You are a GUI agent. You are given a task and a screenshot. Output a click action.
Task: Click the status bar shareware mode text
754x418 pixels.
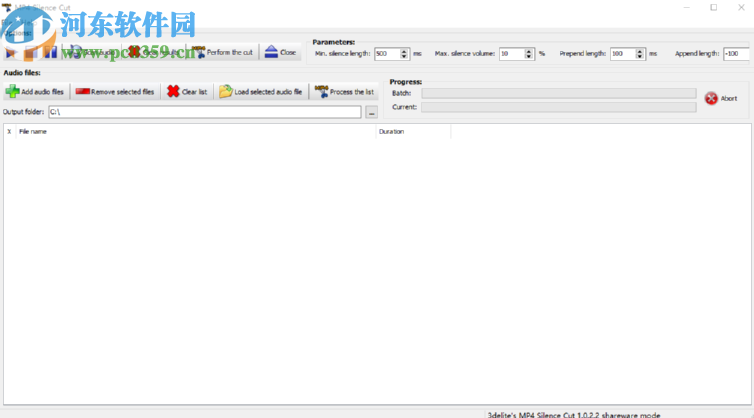coord(574,415)
